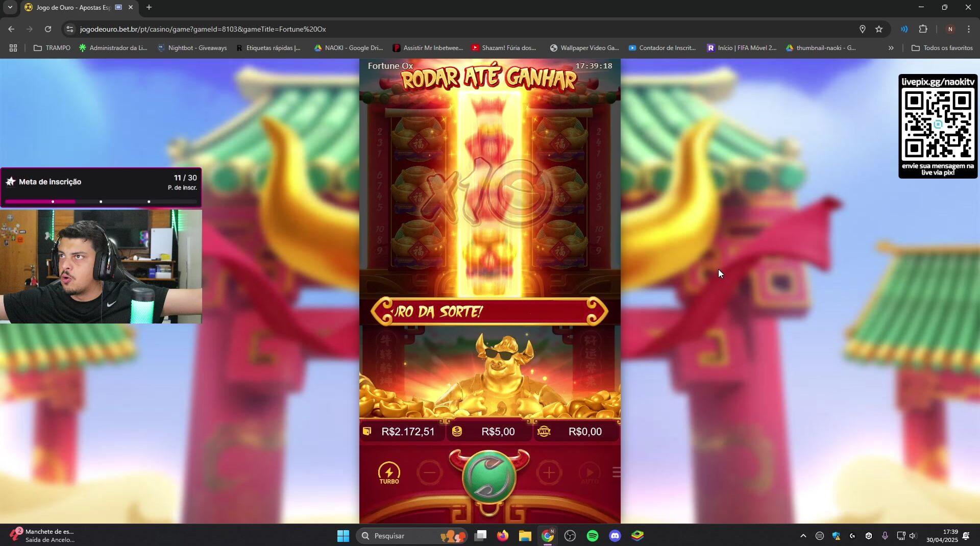Open a new browser tab

point(149,7)
